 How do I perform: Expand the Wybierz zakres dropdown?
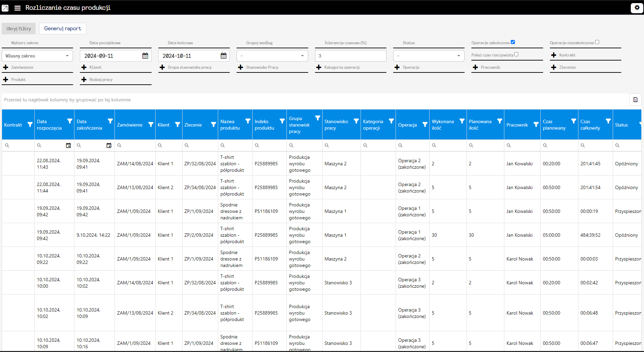click(x=37, y=56)
